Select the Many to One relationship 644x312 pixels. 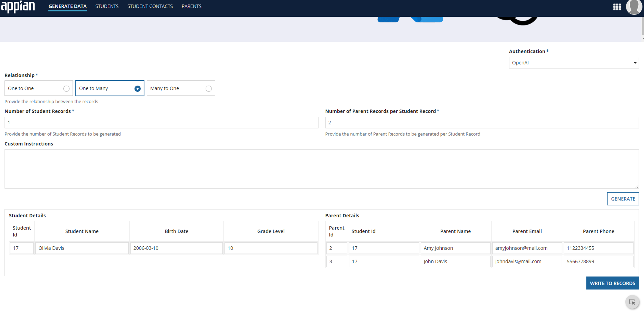point(181,88)
